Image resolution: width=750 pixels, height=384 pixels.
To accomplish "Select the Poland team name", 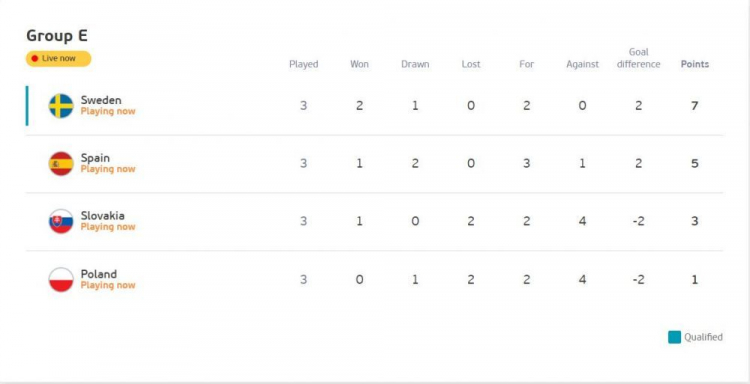I will [99, 274].
